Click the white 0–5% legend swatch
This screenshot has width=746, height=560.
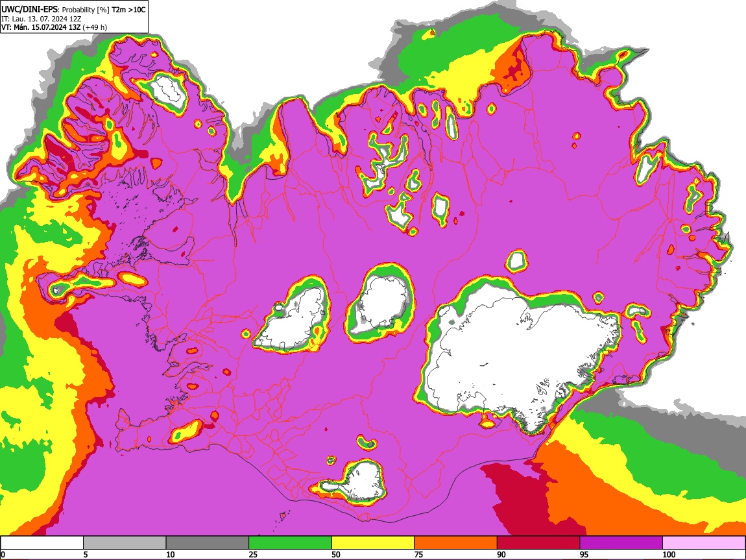coord(42,543)
